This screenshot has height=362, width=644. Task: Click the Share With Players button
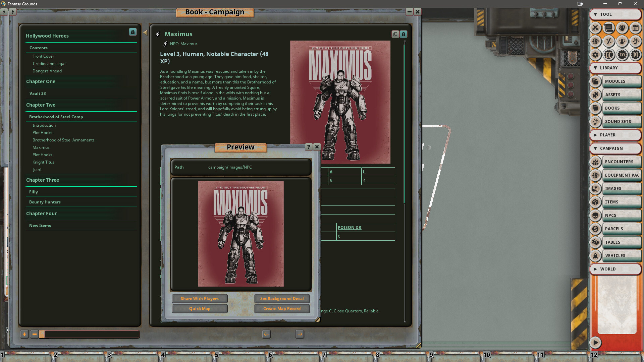coord(200,298)
